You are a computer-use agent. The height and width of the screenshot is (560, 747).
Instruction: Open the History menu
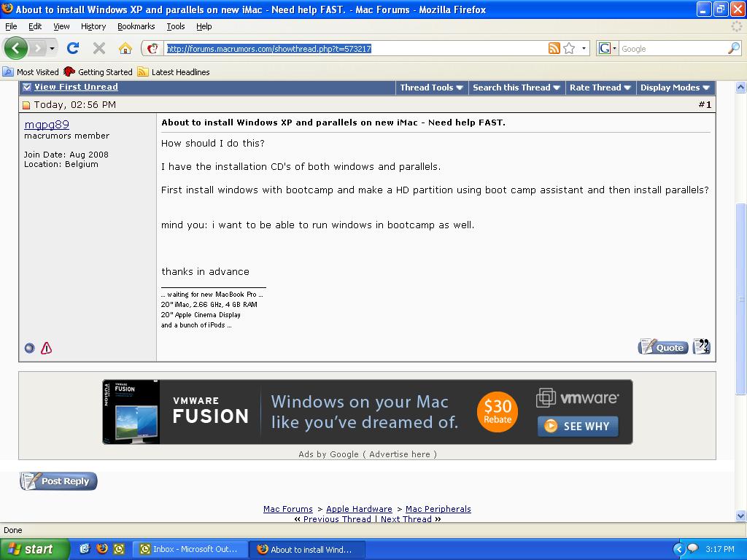click(93, 26)
